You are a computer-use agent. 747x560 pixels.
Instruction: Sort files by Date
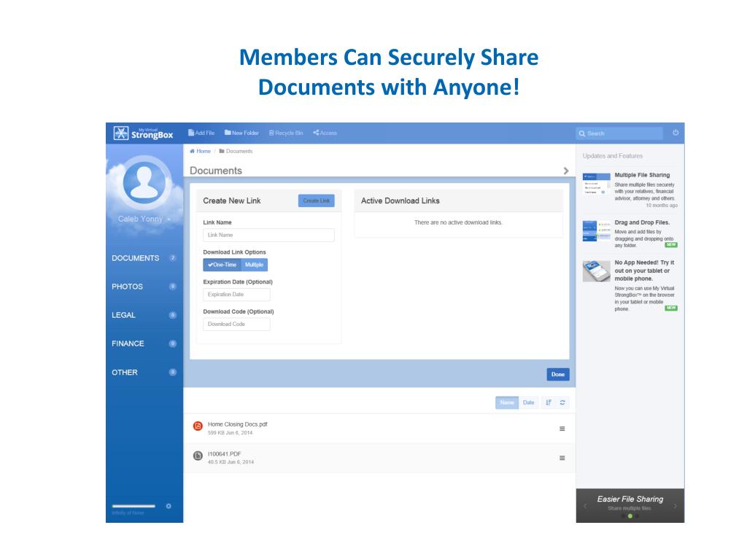(x=529, y=402)
